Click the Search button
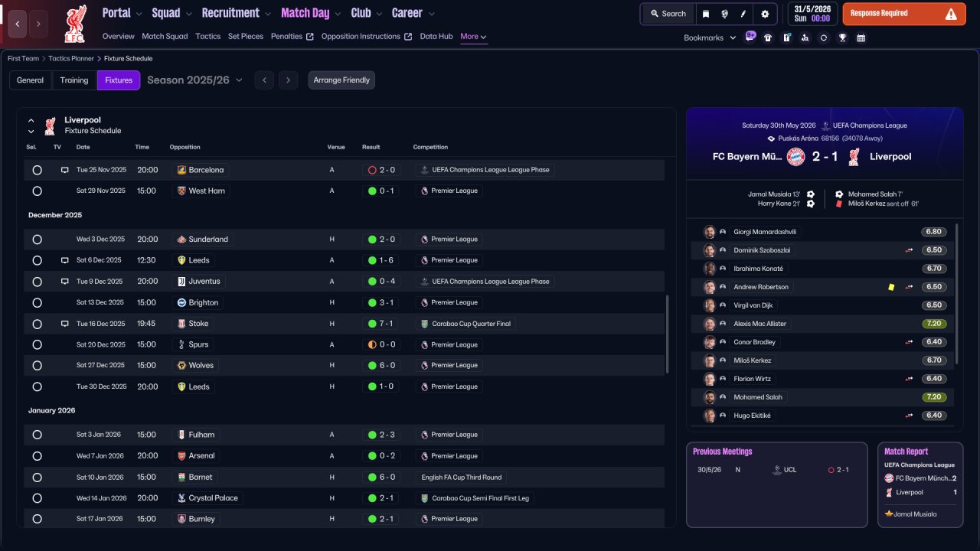 [x=668, y=14]
